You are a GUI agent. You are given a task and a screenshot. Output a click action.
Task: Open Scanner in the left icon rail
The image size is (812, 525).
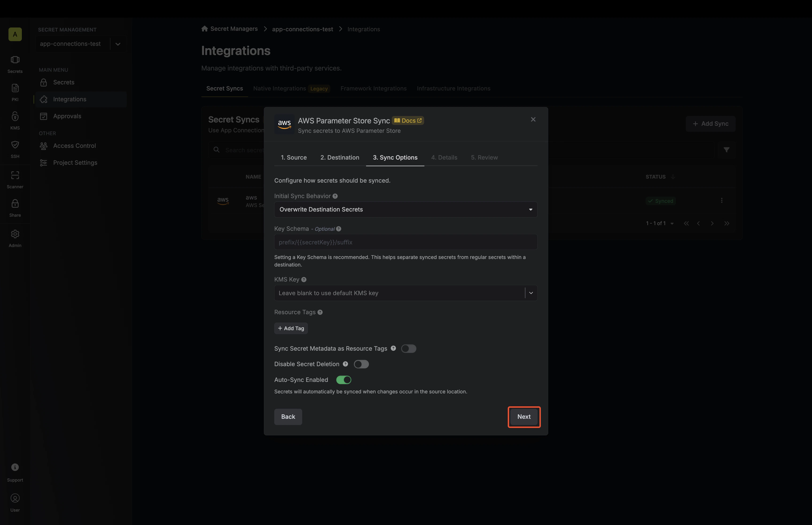pos(15,180)
